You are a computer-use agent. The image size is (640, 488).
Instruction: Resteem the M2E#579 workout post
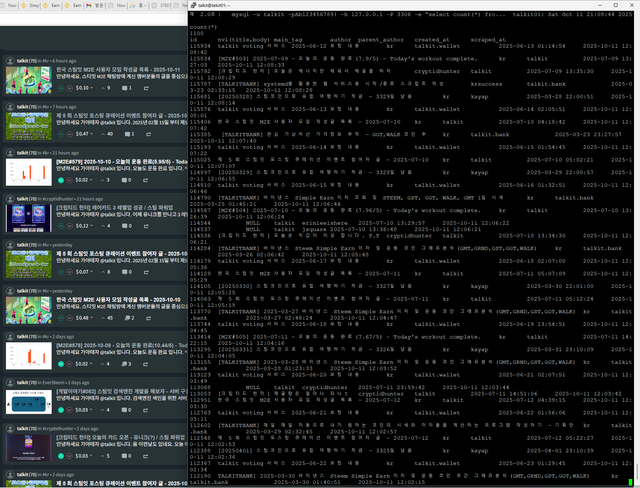(x=145, y=180)
